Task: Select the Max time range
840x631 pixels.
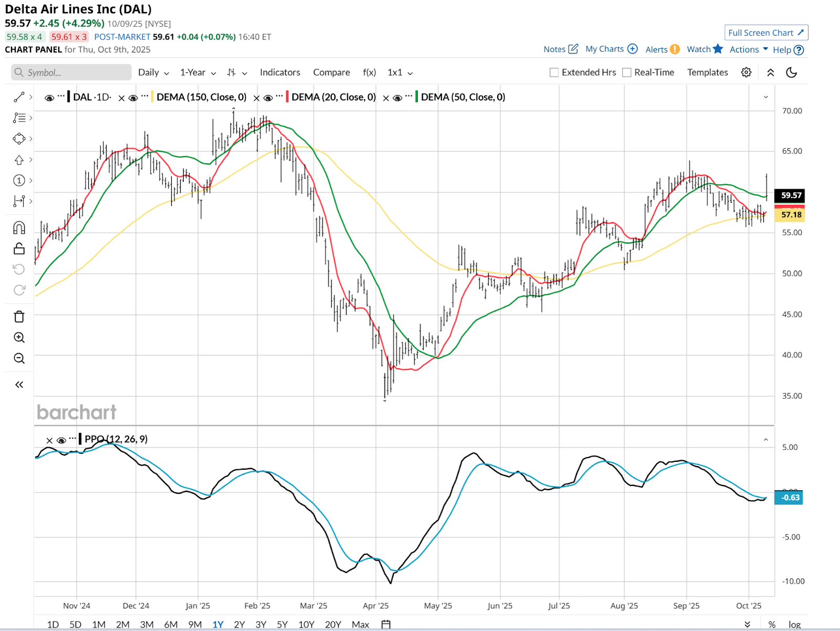Action: click(360, 625)
